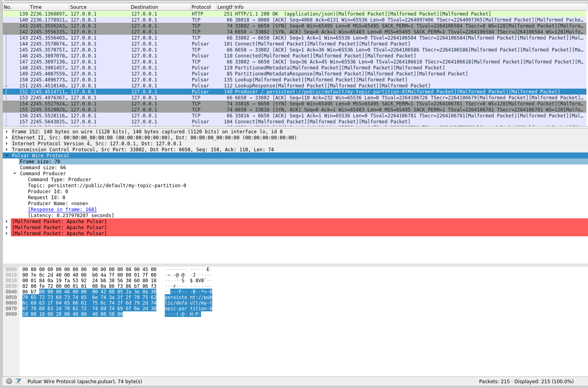The height and width of the screenshot is (388, 588).
Task: Select packet 150 Lookup row
Action: [294, 79]
